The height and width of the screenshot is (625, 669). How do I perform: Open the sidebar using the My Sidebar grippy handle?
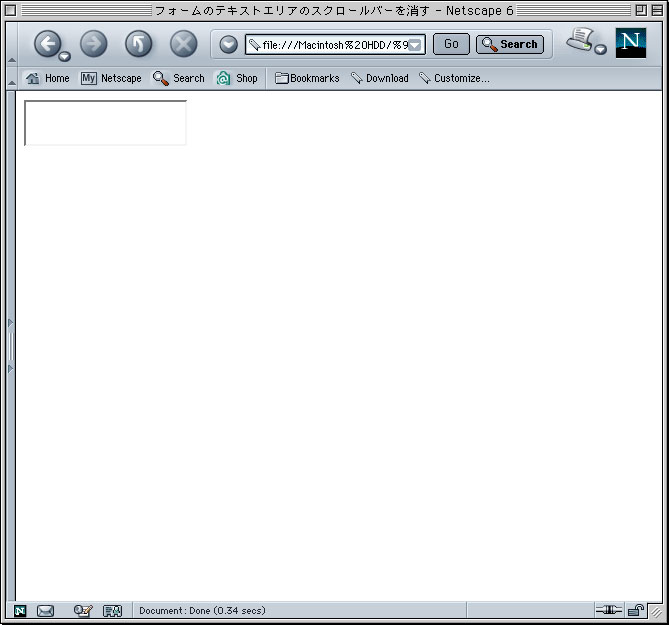click(x=11, y=346)
